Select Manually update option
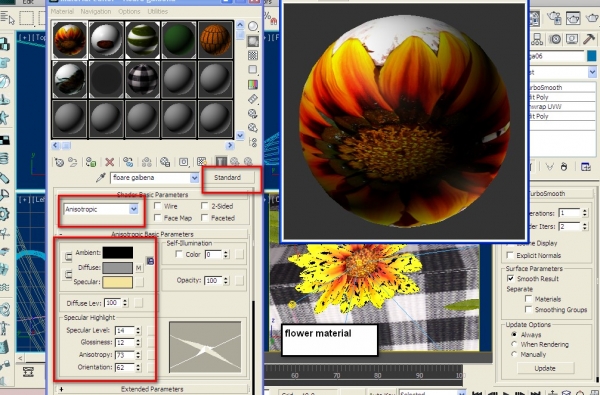Viewport: 600px width, 395px height. 514,354
